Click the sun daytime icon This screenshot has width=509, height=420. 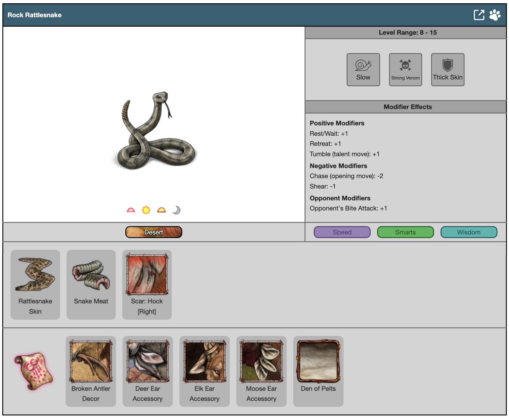pyautogui.click(x=146, y=210)
